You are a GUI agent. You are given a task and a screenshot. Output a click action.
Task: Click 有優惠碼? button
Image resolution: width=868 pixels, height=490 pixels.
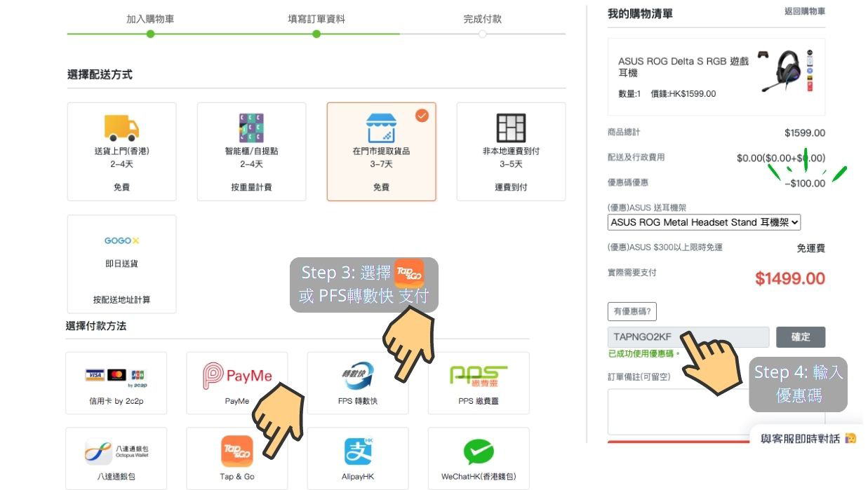point(632,312)
